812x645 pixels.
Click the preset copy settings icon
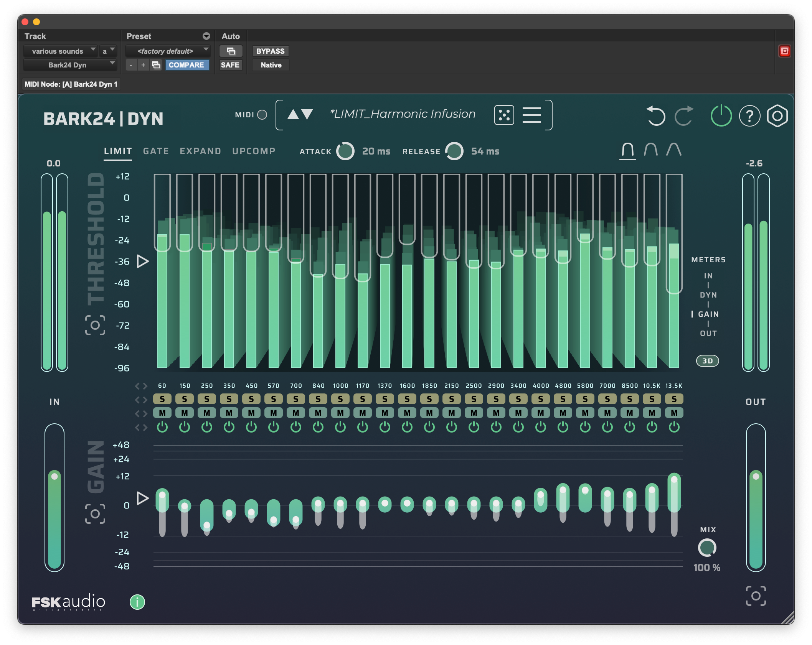pos(156,65)
